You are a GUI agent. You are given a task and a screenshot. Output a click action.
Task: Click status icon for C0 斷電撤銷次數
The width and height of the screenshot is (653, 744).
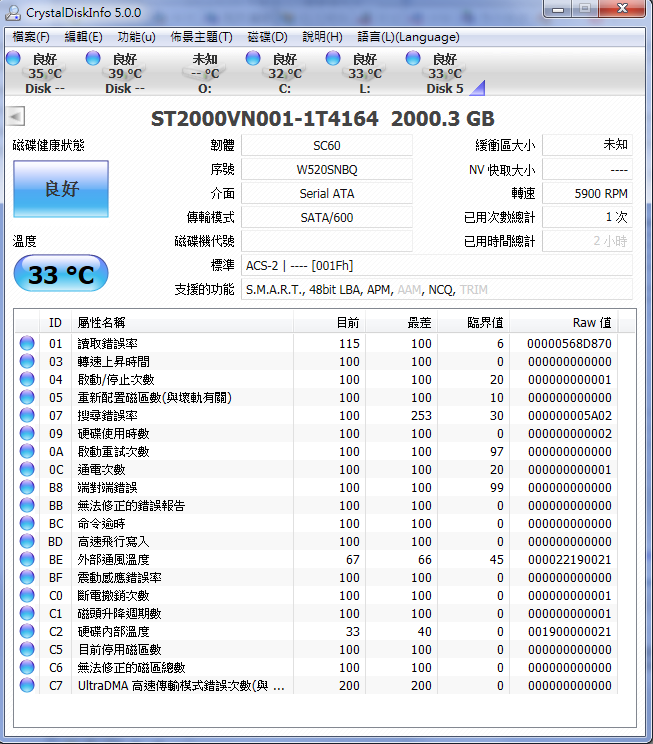tap(27, 595)
